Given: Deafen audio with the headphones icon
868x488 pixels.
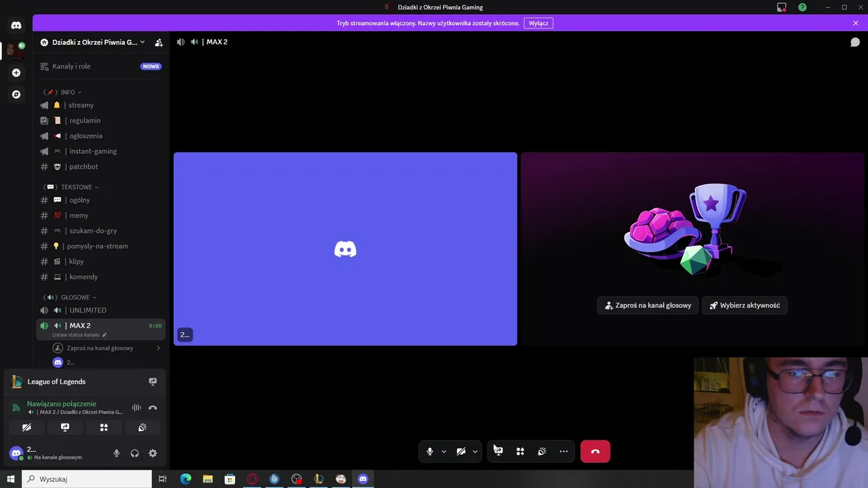Looking at the screenshot, I should [134, 453].
